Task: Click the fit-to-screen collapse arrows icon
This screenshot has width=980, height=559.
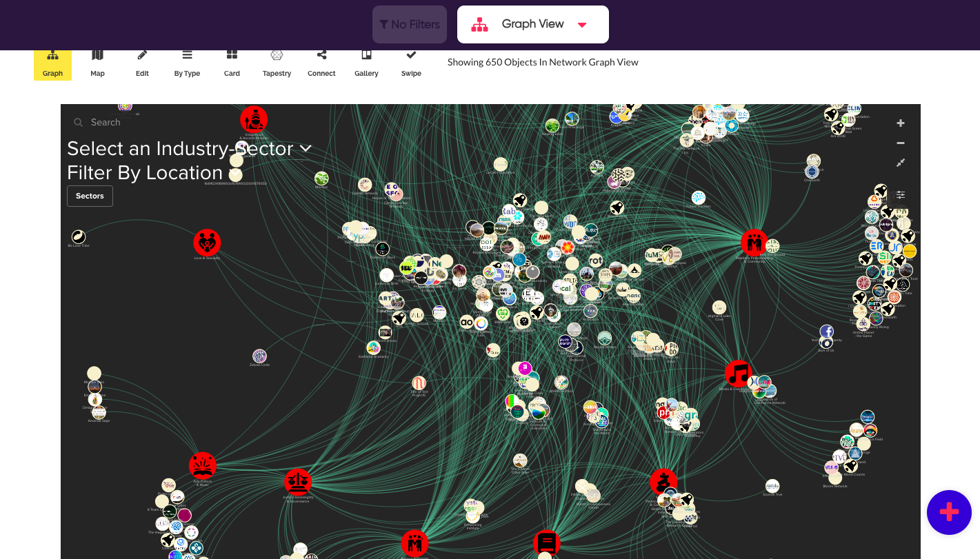Action: pyautogui.click(x=901, y=163)
